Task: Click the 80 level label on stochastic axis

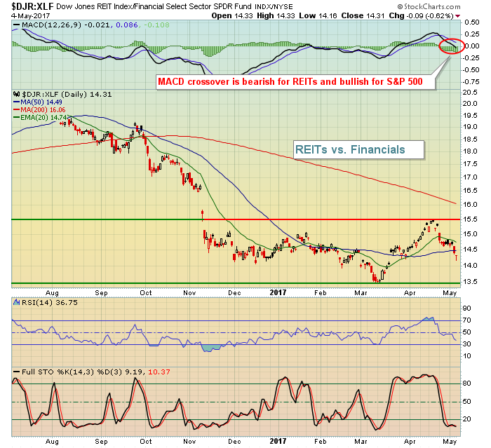Action: [x=467, y=383]
